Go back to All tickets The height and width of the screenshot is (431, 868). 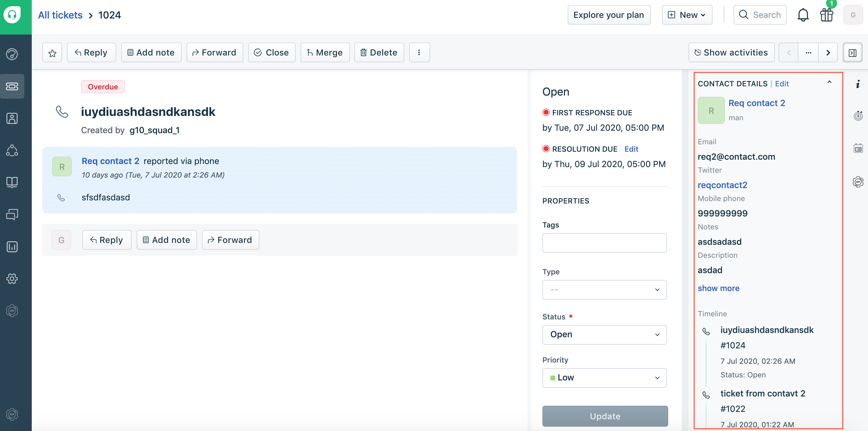pos(60,15)
